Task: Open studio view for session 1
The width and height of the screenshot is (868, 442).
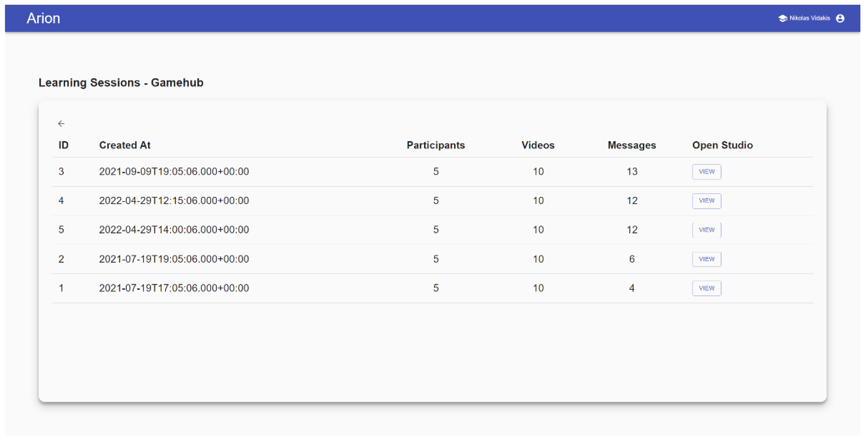Action: (x=706, y=288)
